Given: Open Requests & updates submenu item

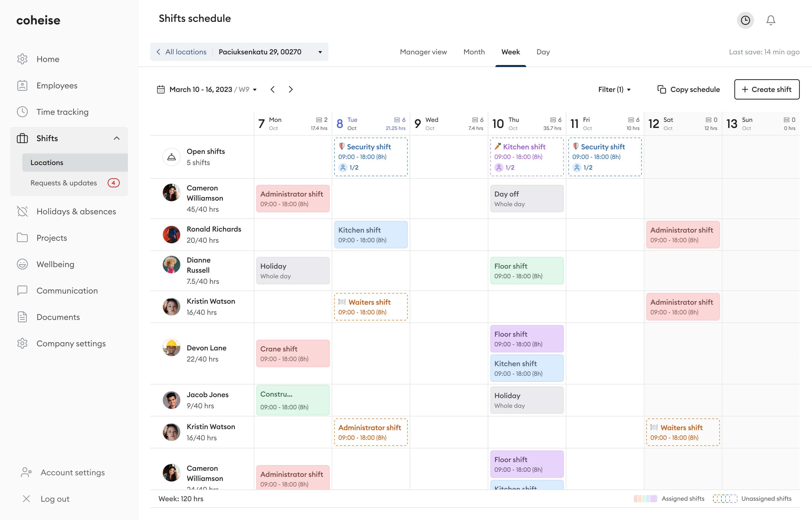Looking at the screenshot, I should pos(63,183).
